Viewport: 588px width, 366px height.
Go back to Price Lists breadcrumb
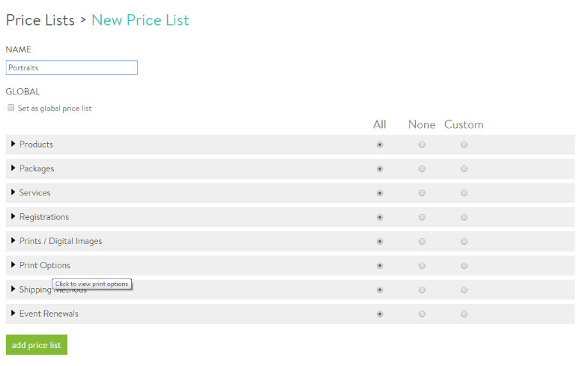point(40,20)
